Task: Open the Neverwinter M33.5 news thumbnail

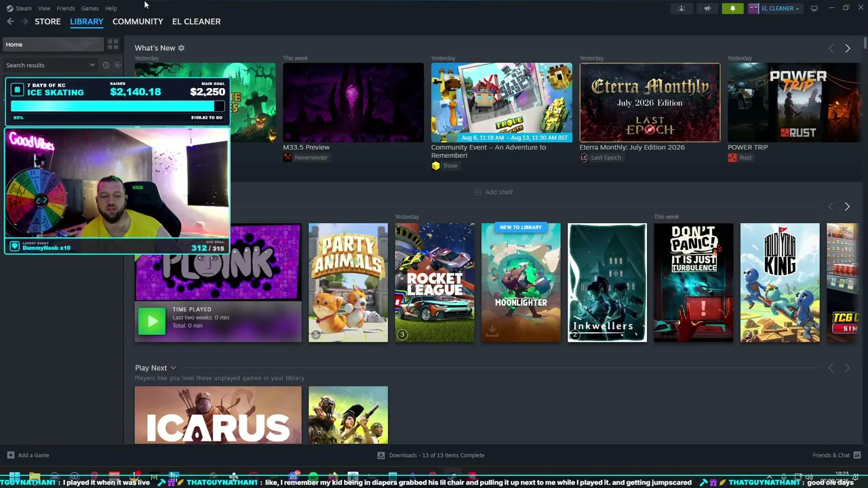Action: (353, 102)
